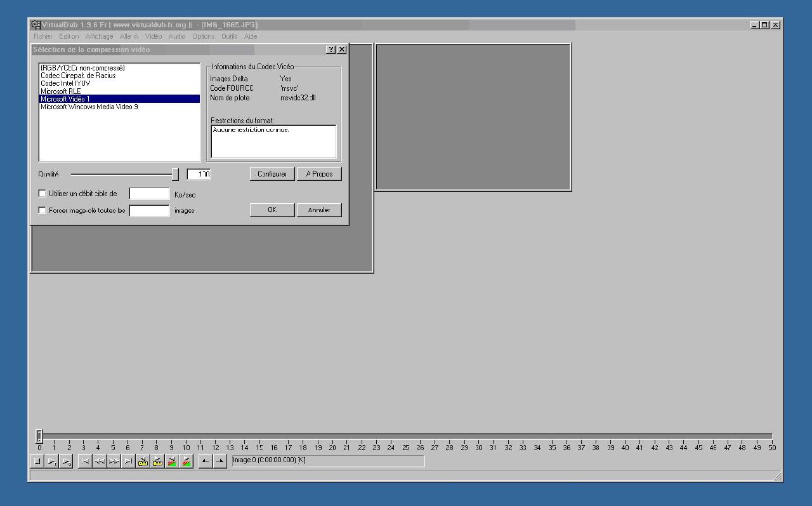Select '(RGB/YCbCr non-compressé)' in the codec list
Image resolution: width=812 pixels, height=506 pixels.
coord(119,68)
